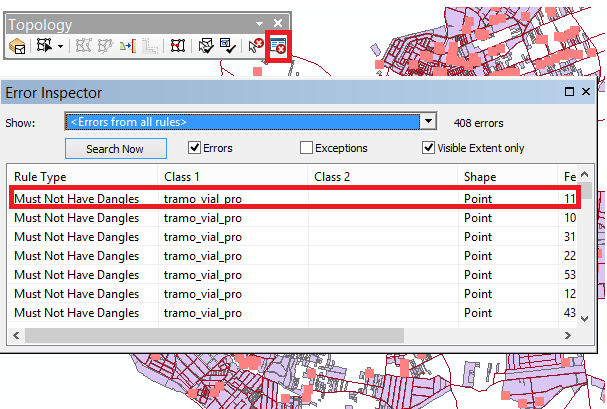The height and width of the screenshot is (409, 607).
Task: Click the Search Now button
Action: click(x=116, y=149)
